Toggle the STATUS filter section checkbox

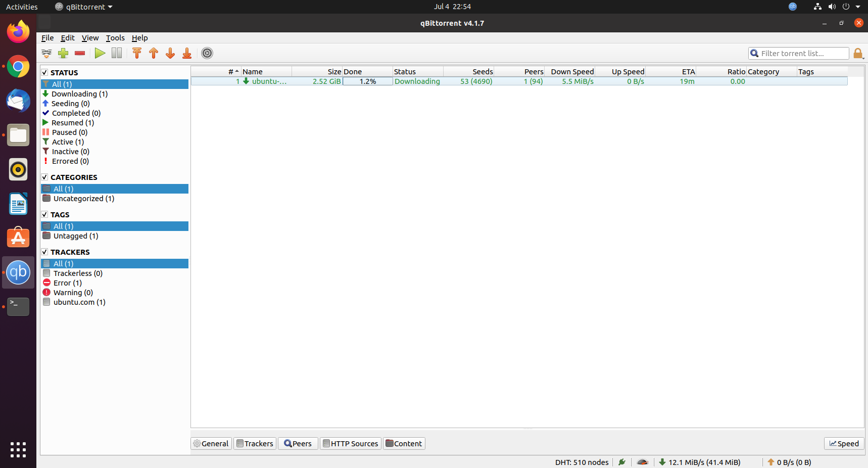(x=44, y=72)
